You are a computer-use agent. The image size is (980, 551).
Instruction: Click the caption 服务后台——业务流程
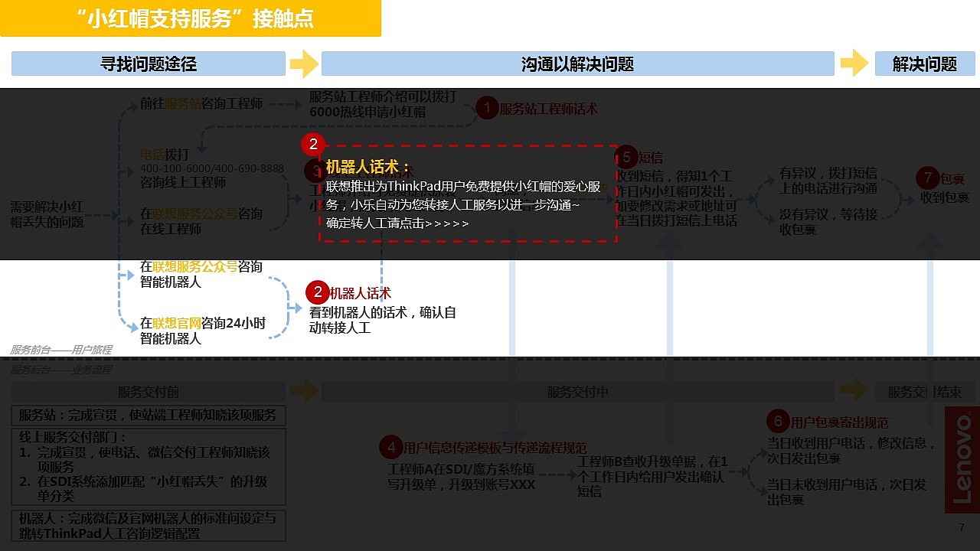click(60, 369)
